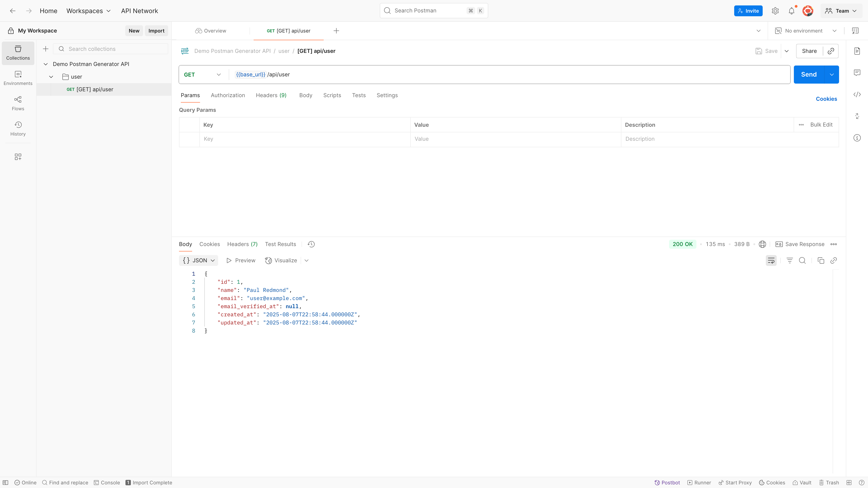Open the related requests icon in right sidebar
This screenshot has height=488, width=868.
857,116
